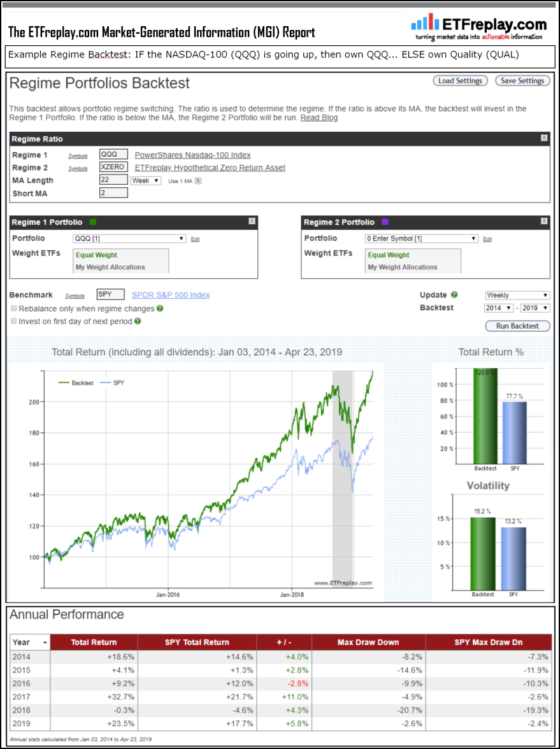Image resolution: width=560 pixels, height=749 pixels.
Task: Open the PowerShares Nasdaq-100 Index link
Action: pyautogui.click(x=192, y=155)
